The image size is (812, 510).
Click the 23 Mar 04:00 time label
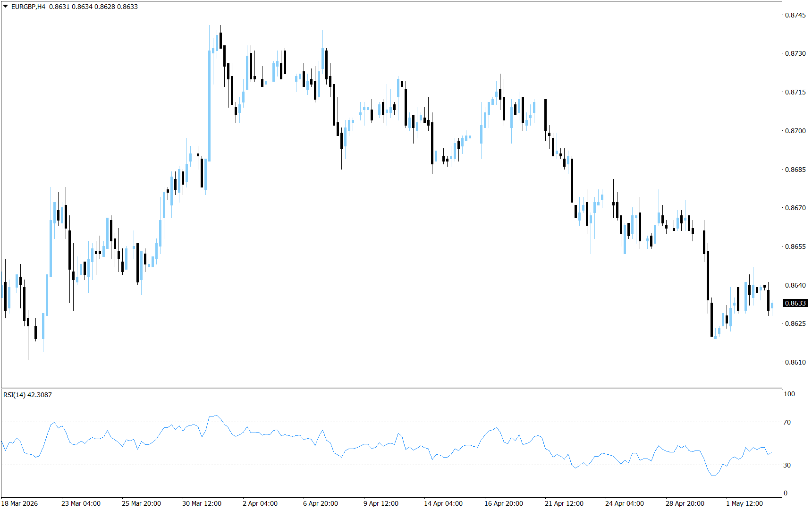81,503
